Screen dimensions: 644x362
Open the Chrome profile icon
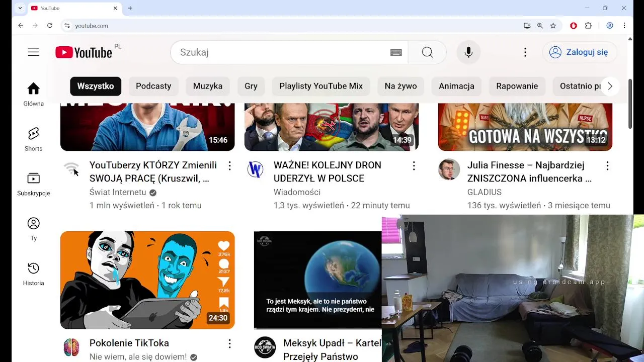pos(610,26)
